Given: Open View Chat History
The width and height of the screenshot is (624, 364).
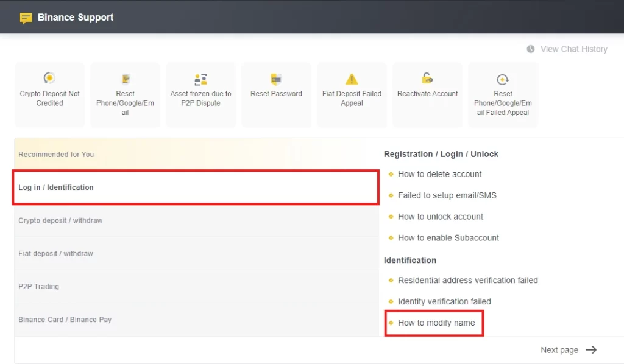Looking at the screenshot, I should 573,49.
